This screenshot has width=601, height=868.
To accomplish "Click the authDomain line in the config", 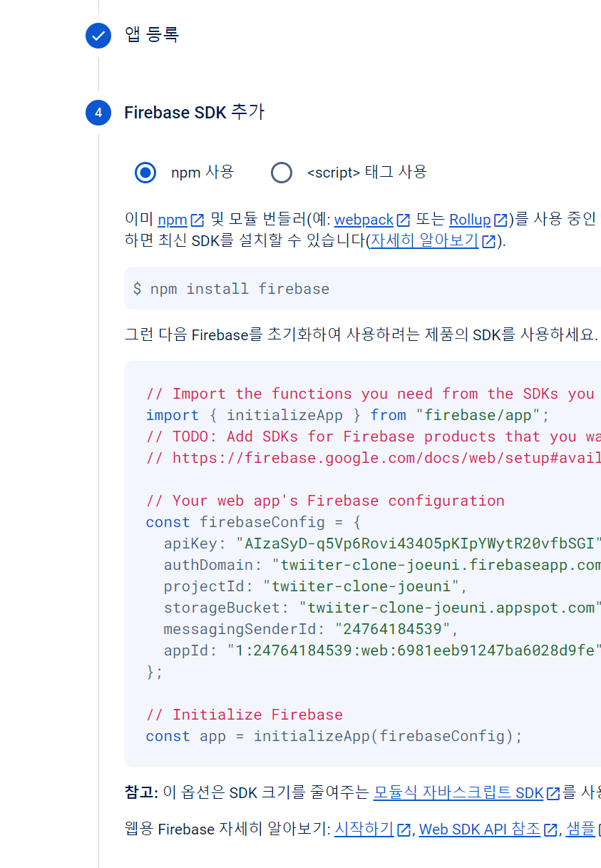I will click(382, 565).
